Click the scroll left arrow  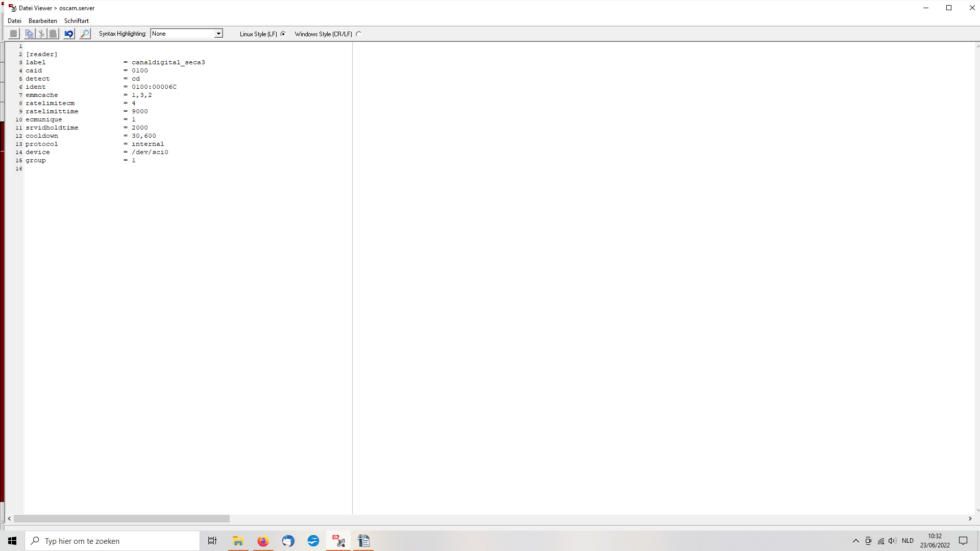click(x=9, y=518)
